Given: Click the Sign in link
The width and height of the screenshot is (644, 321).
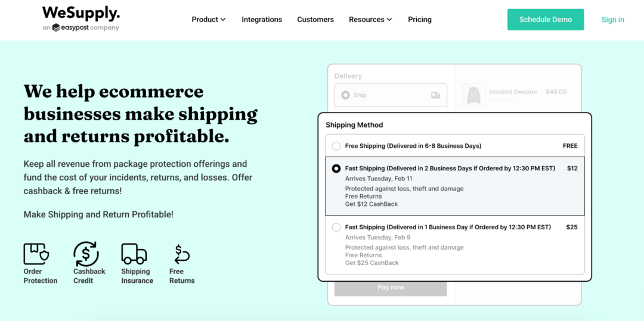Looking at the screenshot, I should [613, 20].
